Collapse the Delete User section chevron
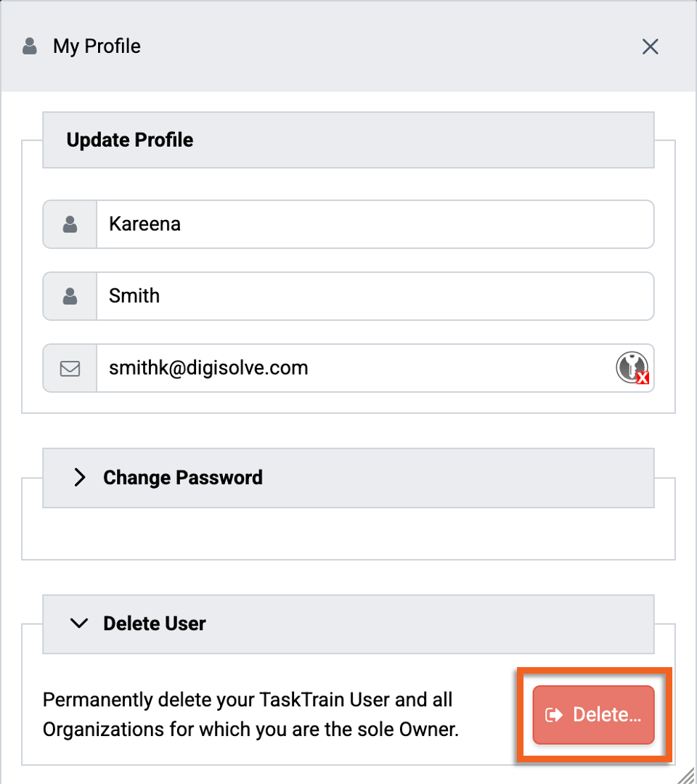This screenshot has height=784, width=697. (x=79, y=624)
